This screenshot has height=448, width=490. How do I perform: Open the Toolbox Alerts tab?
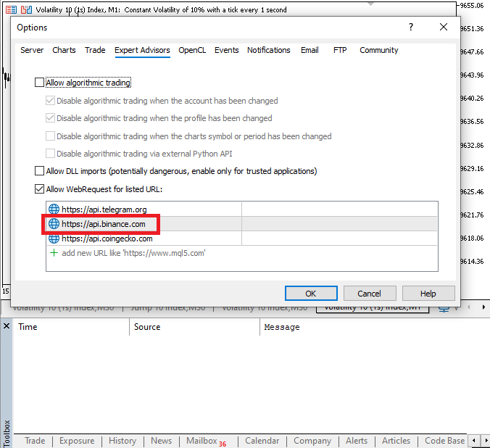[357, 441]
